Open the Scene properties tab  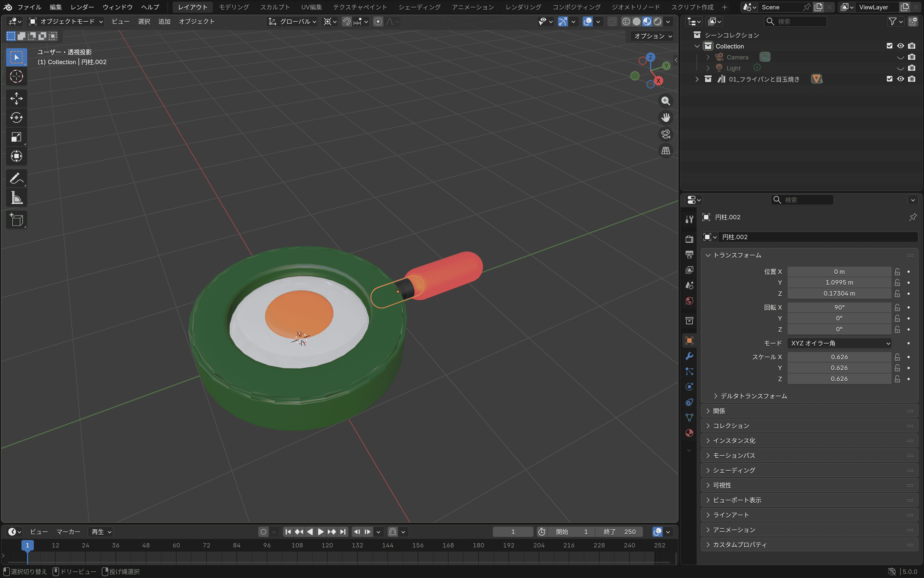click(x=689, y=285)
